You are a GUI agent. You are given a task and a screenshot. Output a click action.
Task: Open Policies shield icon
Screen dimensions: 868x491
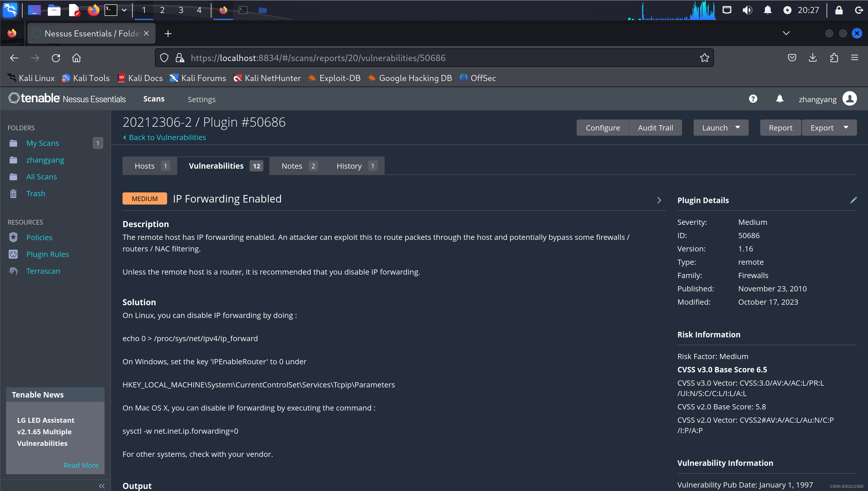pos(13,238)
